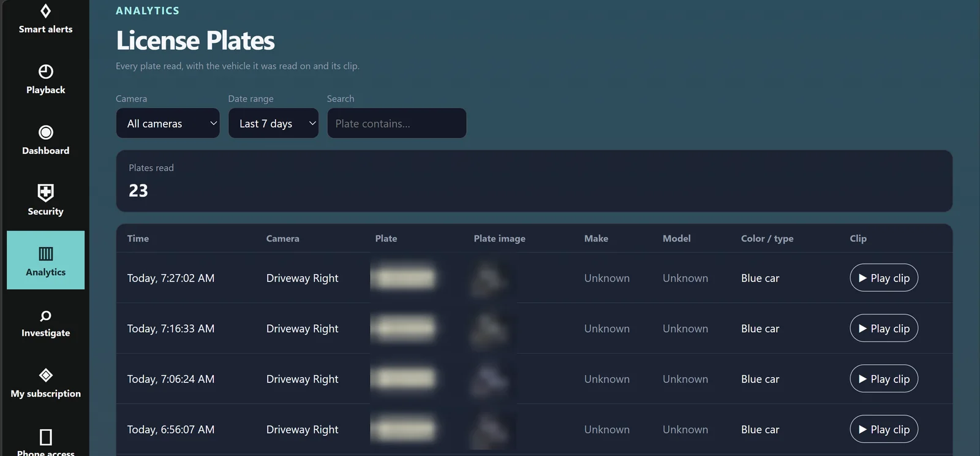Click Blue car in 7:16:33 AM row
The height and width of the screenshot is (456, 980).
[760, 329]
